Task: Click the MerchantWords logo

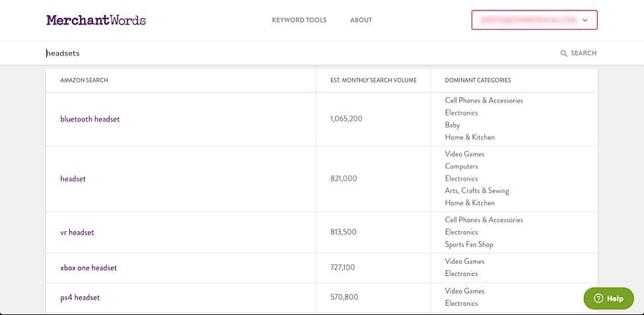Action: coord(96,20)
